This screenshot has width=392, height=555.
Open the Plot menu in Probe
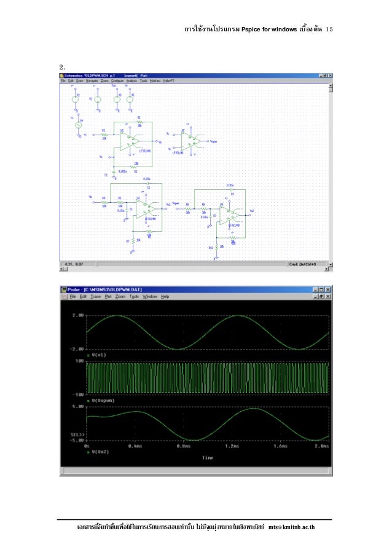click(108, 296)
